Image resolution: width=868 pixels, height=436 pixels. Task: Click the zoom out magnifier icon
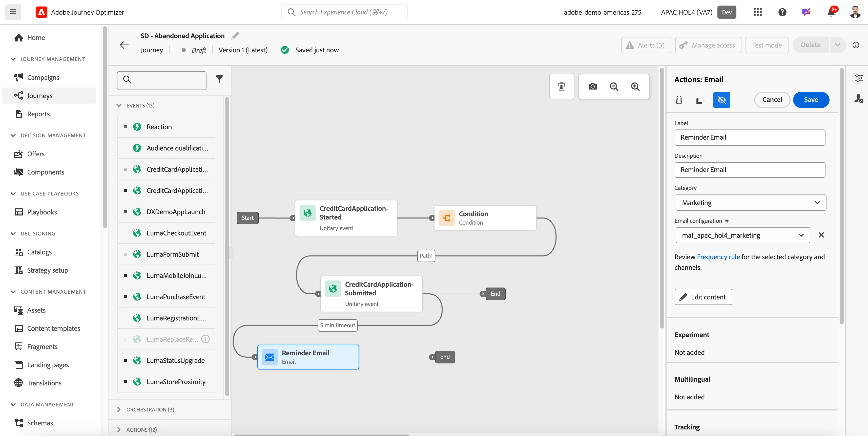click(x=614, y=86)
